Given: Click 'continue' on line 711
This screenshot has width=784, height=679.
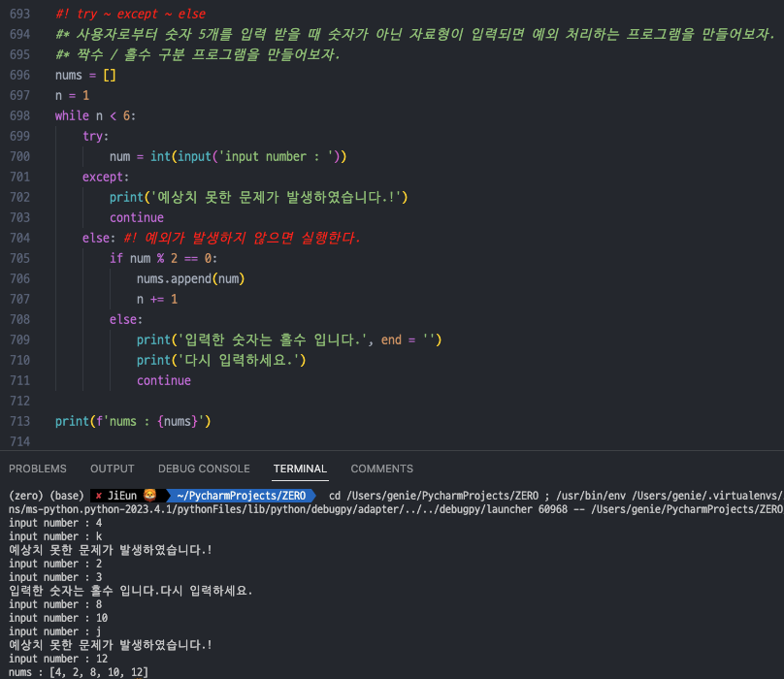Looking at the screenshot, I should click(x=164, y=380).
